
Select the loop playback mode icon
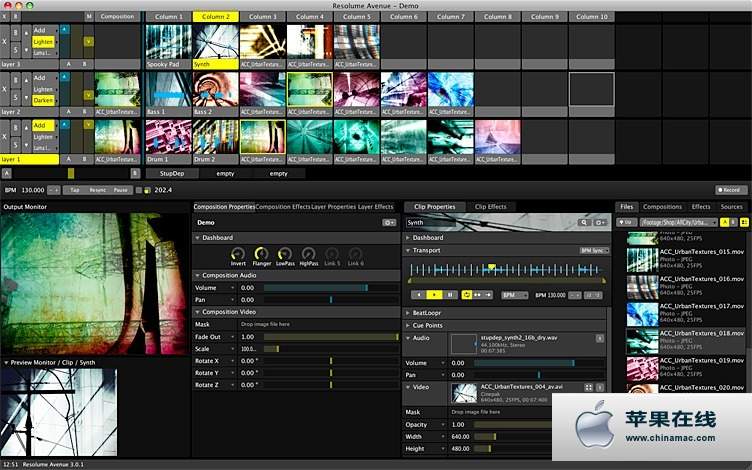pyautogui.click(x=467, y=295)
